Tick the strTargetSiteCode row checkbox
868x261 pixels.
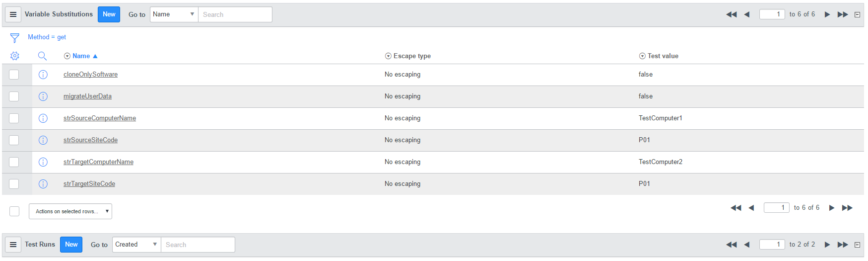tap(14, 184)
